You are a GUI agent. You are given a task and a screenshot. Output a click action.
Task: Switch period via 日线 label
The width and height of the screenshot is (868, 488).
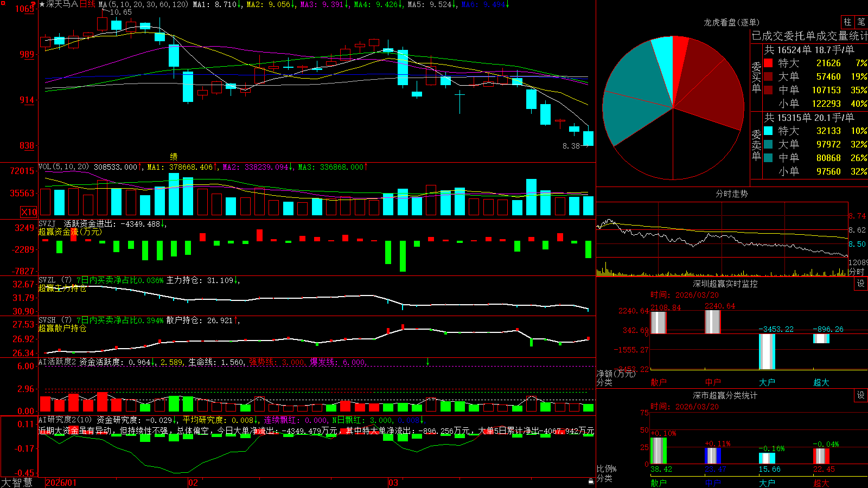click(87, 4)
